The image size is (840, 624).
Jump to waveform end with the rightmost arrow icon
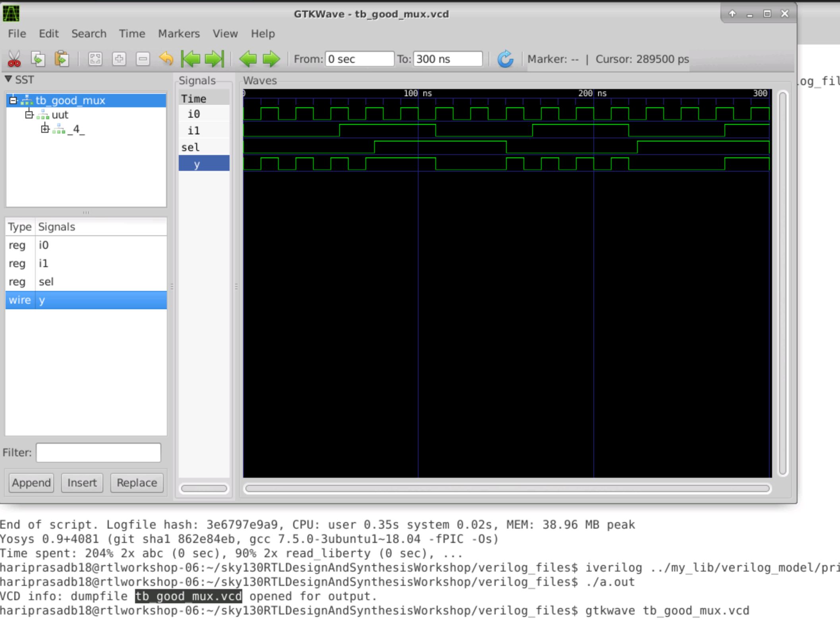[213, 59]
